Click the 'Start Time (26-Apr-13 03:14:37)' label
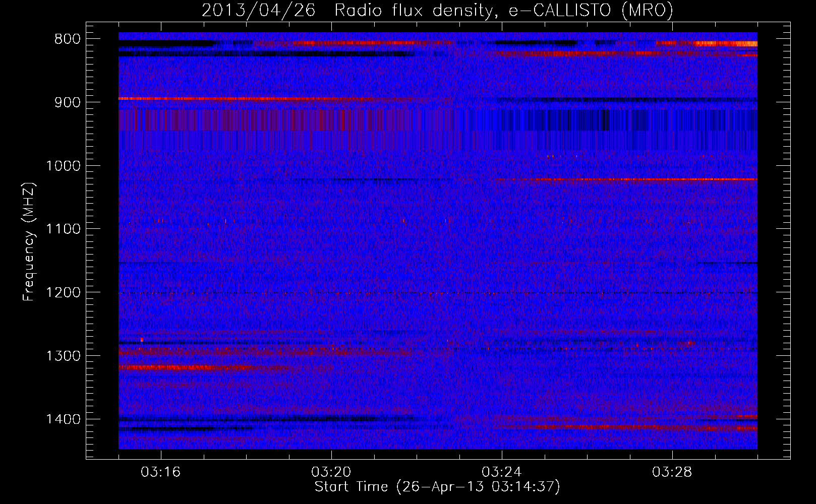Screen dimensions: 816x504 (437, 487)
